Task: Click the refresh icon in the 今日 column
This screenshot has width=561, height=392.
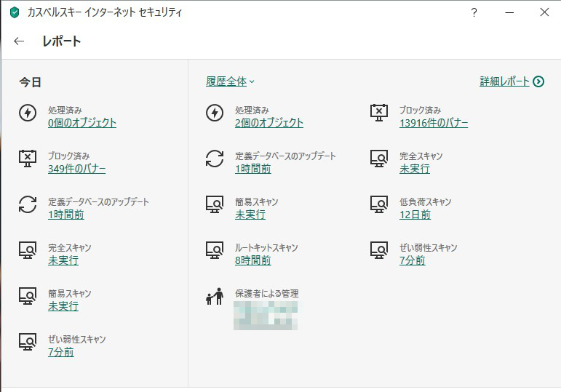Action: pyautogui.click(x=28, y=204)
